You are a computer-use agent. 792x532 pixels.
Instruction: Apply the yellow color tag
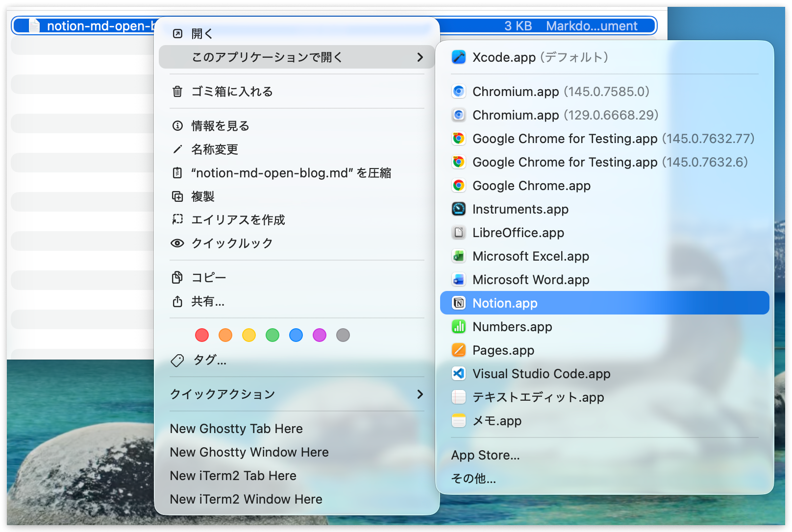tap(249, 335)
